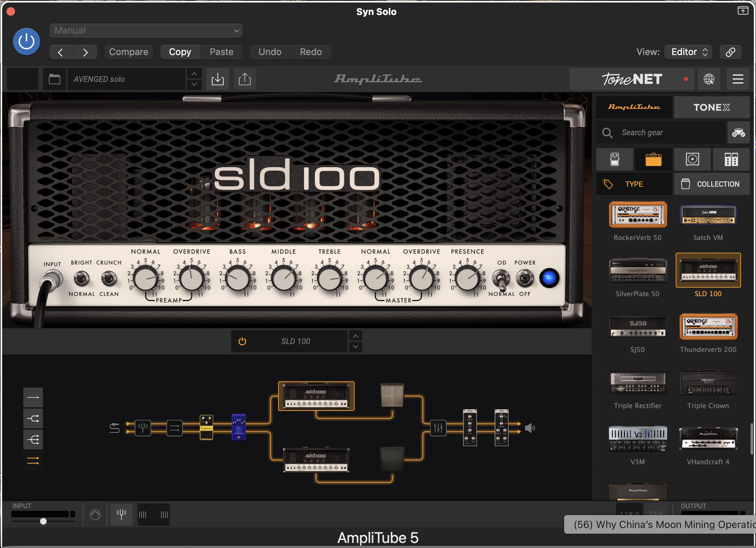Step to next preset using down chevron
The width and height of the screenshot is (756, 548).
[x=194, y=84]
